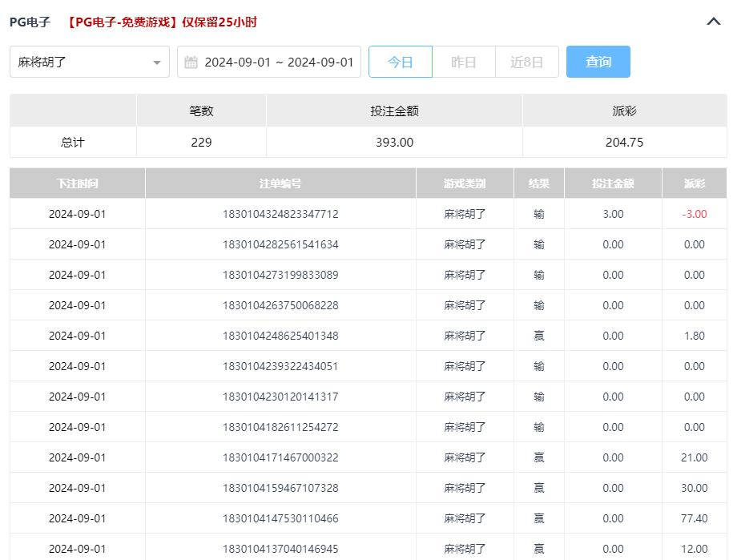Click the 派彩 table column header

tap(694, 183)
